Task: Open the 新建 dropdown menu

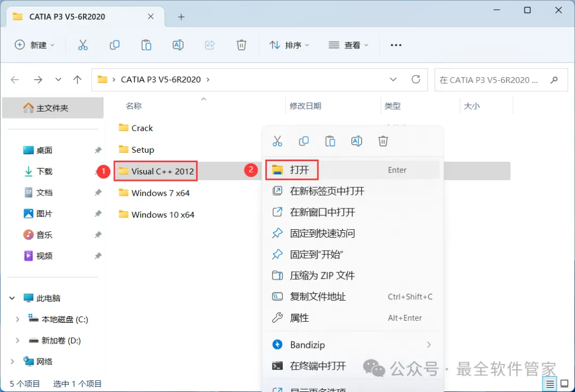Action: (x=35, y=45)
